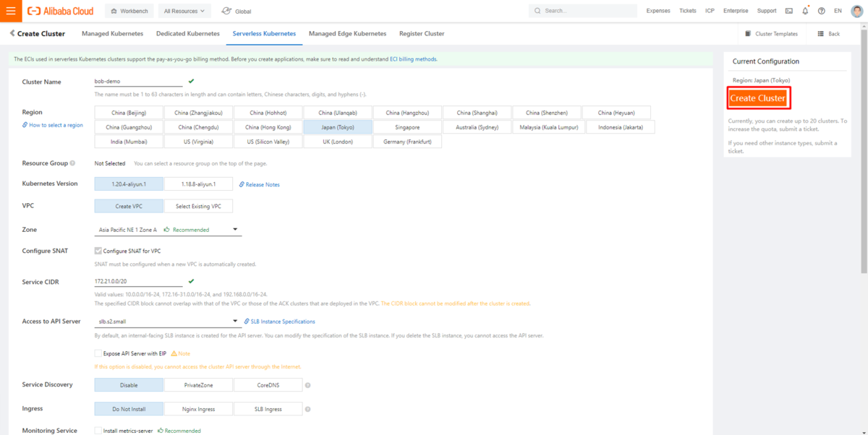Enable Install metrics-server checkbox
Viewport: 868px width, 435px height.
point(98,431)
